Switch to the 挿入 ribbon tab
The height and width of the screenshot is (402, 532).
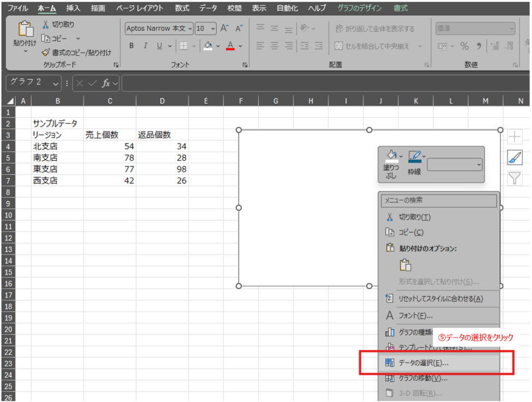coord(73,8)
